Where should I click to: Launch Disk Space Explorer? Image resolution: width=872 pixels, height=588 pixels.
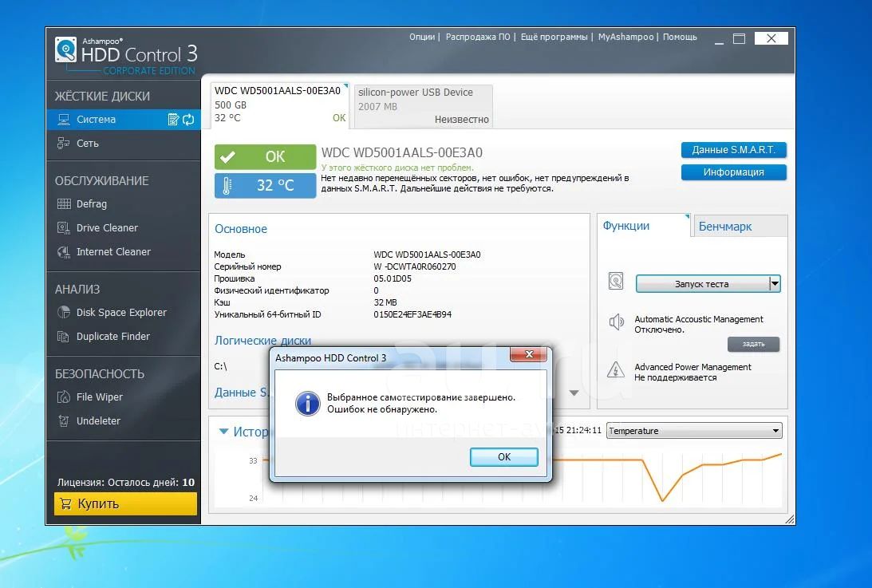(x=124, y=313)
